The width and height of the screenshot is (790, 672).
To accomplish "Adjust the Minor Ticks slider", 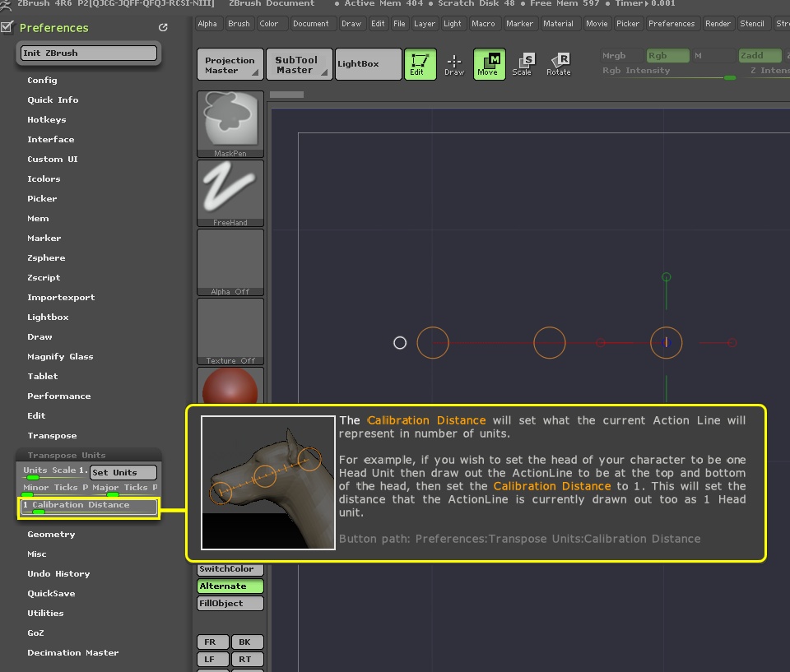I will point(55,489).
